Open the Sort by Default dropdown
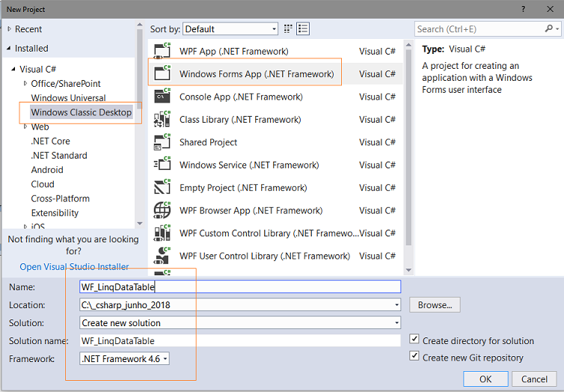564x392 pixels. [x=230, y=28]
